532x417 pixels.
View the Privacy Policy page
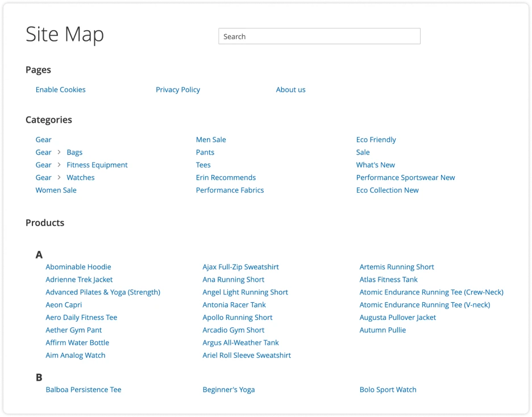(178, 89)
